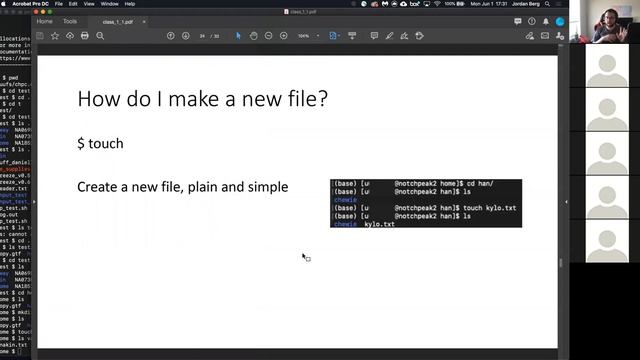Click share with others person icon

click(560, 36)
